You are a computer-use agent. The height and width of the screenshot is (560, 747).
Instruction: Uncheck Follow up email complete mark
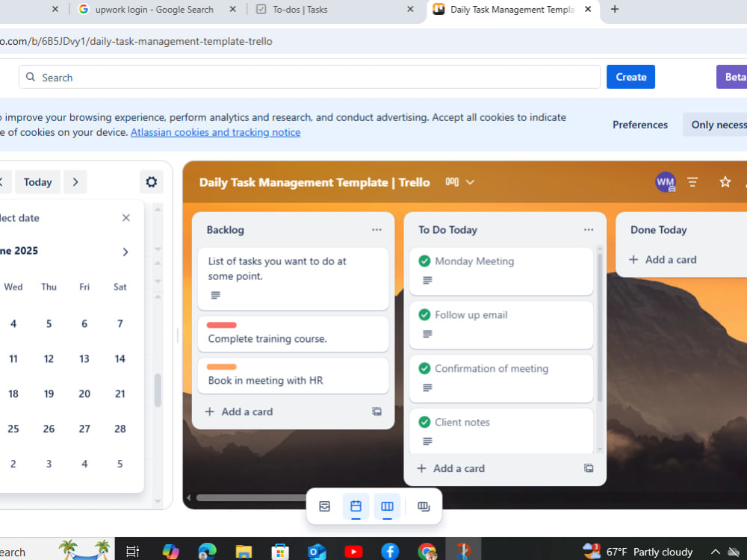[424, 315]
